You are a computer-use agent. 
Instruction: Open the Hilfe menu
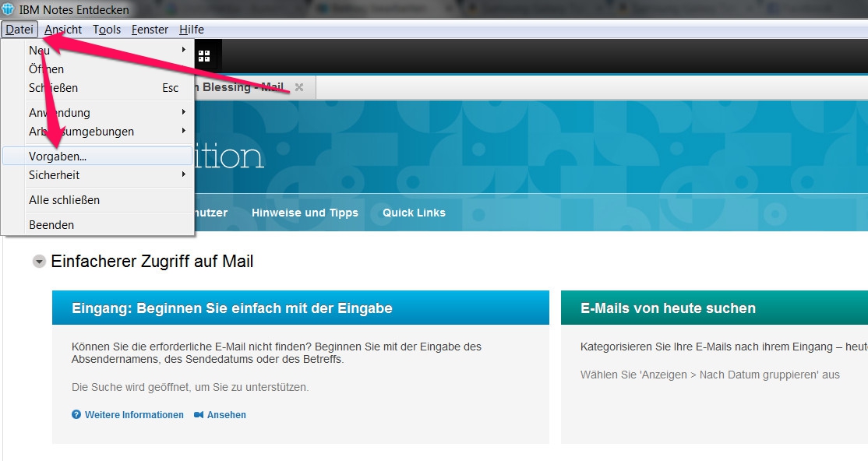pos(192,30)
